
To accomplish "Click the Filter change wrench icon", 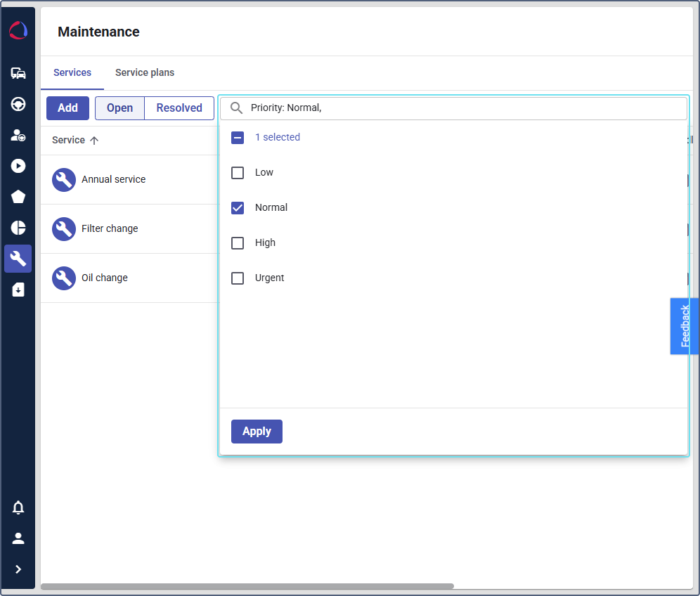I will 64,229.
